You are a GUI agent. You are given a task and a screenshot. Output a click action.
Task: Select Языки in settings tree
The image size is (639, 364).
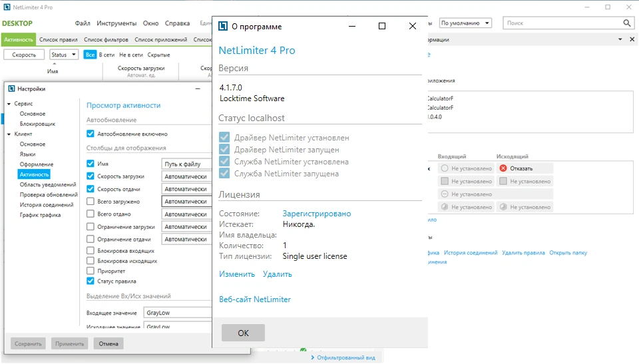coord(28,154)
